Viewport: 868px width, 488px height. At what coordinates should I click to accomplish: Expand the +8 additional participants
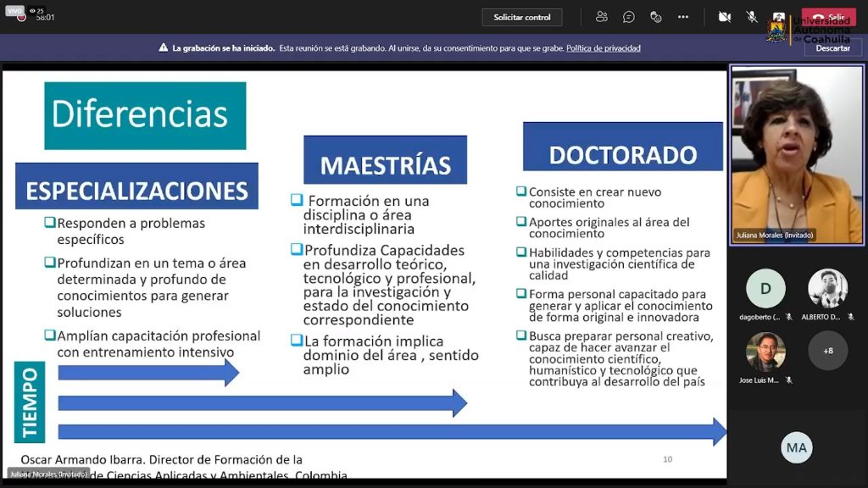tap(827, 351)
